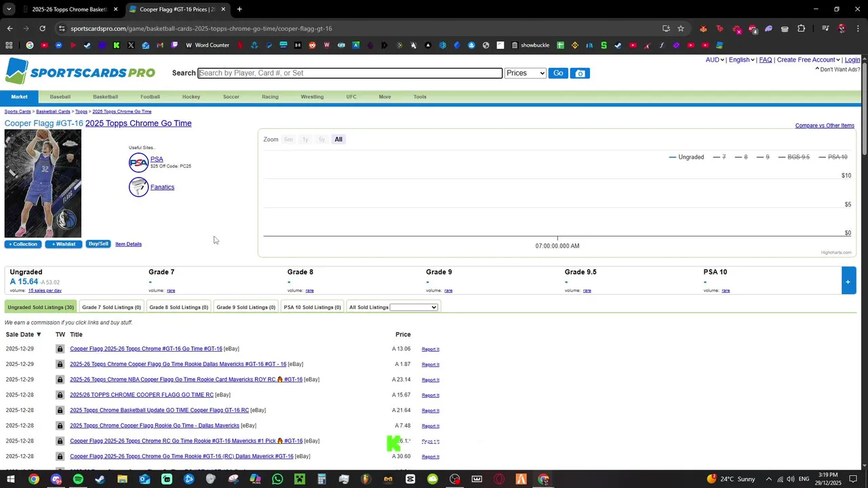The width and height of the screenshot is (868, 488).
Task: Click the browser address bar URL
Action: [201, 28]
